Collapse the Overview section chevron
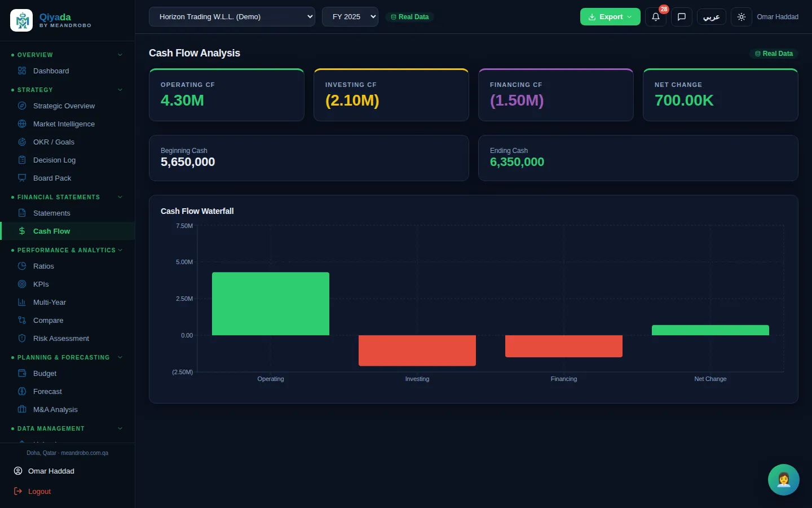 click(120, 55)
